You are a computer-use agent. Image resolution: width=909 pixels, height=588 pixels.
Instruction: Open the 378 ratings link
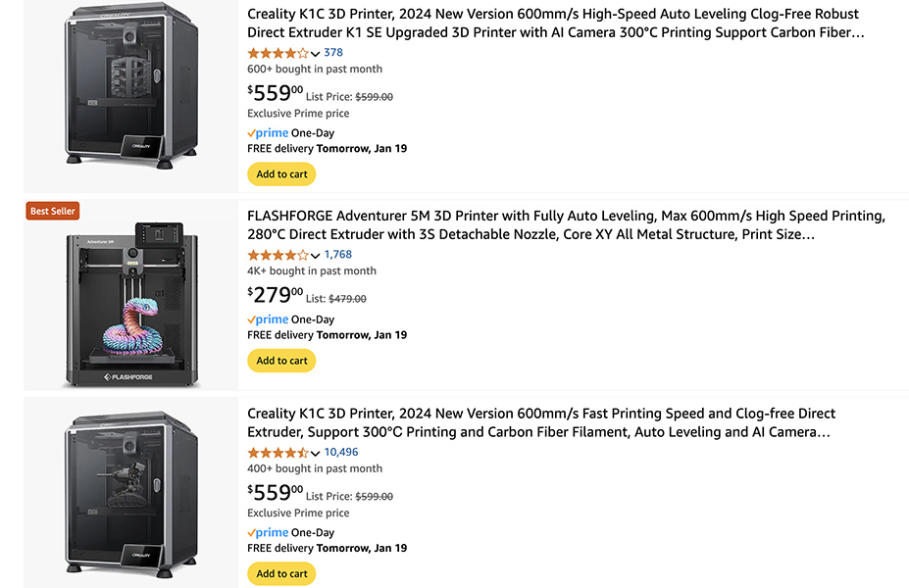tap(333, 52)
